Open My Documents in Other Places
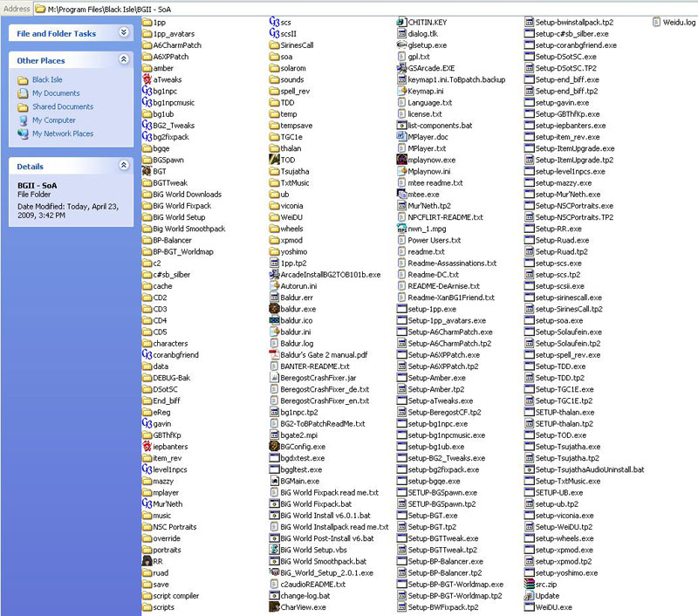The width and height of the screenshot is (698, 616). click(56, 93)
